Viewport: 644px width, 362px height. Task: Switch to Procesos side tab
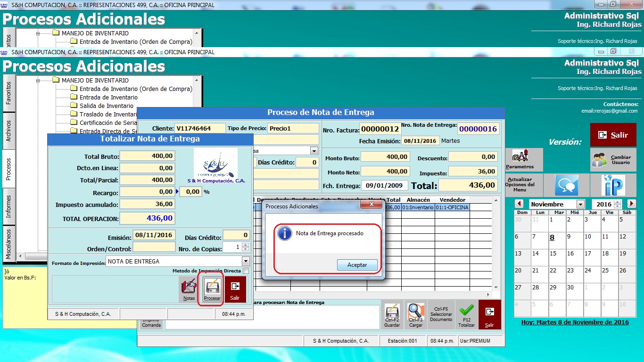tap(8, 169)
